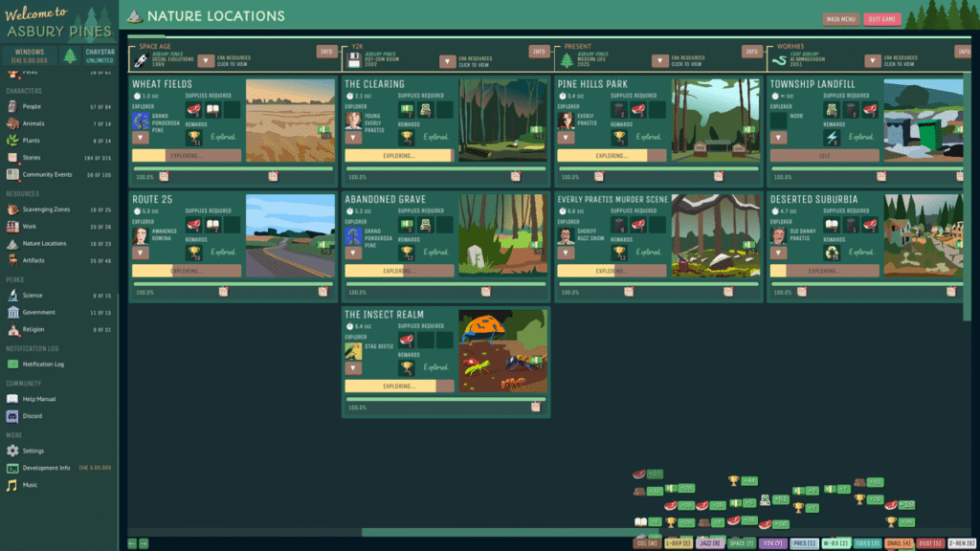
Task: Expand Y2K era resources dropdown
Action: coord(448,61)
